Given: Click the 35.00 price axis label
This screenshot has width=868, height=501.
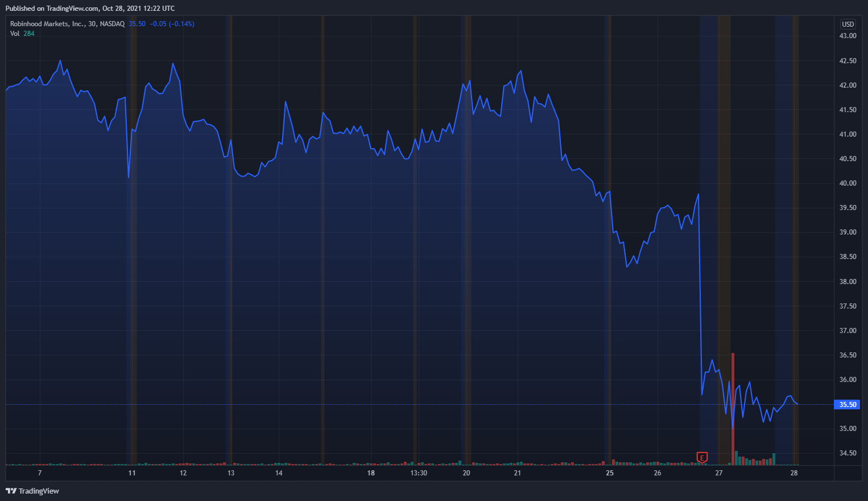Looking at the screenshot, I should (848, 429).
